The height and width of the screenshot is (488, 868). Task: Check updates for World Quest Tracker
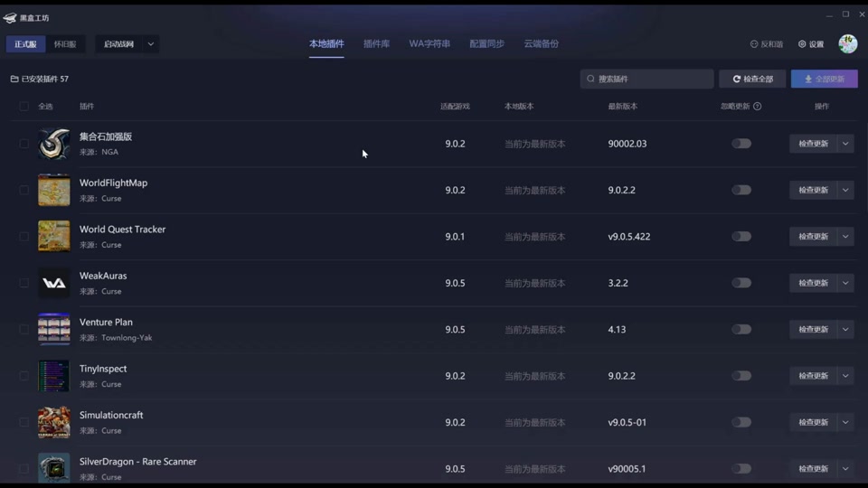(x=813, y=237)
